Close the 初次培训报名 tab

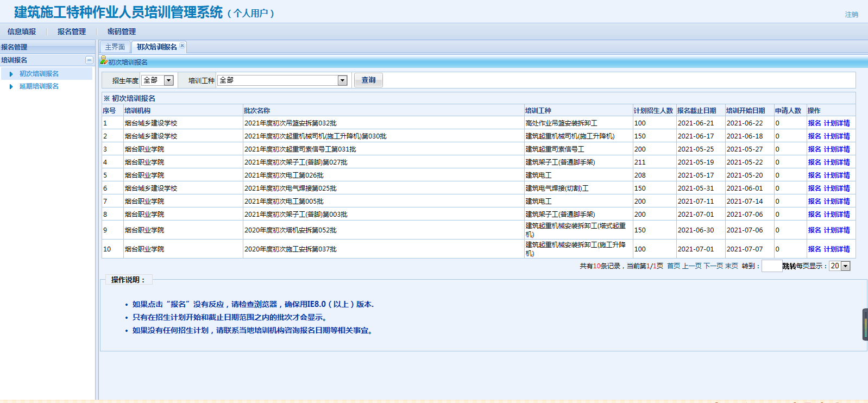click(x=183, y=46)
